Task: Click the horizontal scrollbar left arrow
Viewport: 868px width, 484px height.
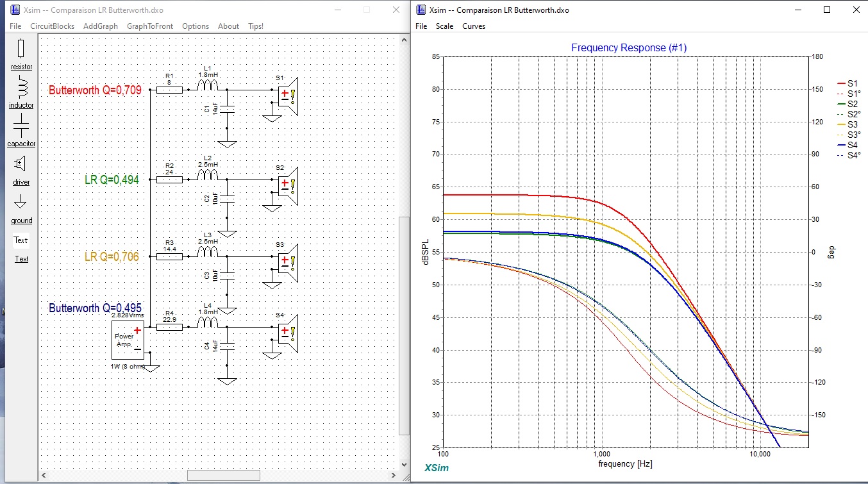Action: (x=45, y=475)
